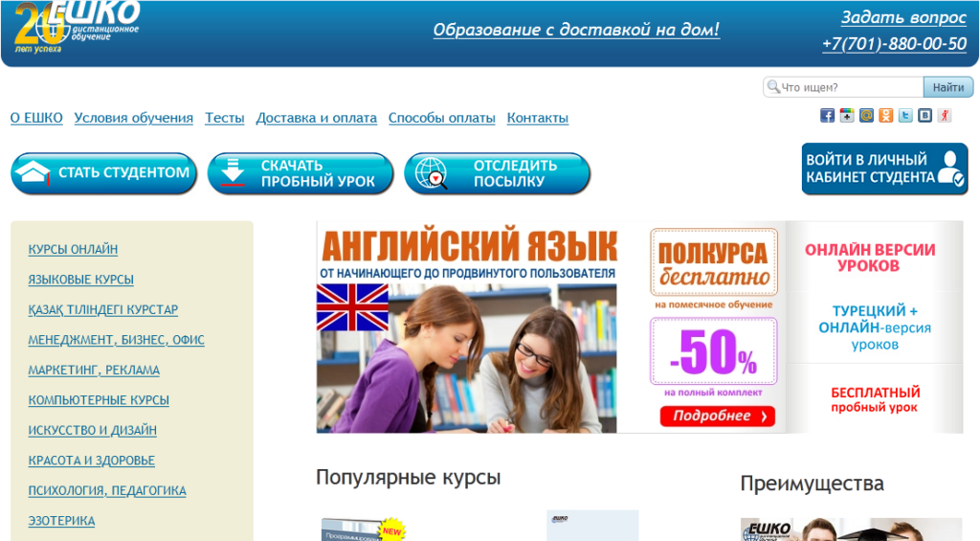Click the Google Plus share icon
The width and height of the screenshot is (980, 541).
846,116
